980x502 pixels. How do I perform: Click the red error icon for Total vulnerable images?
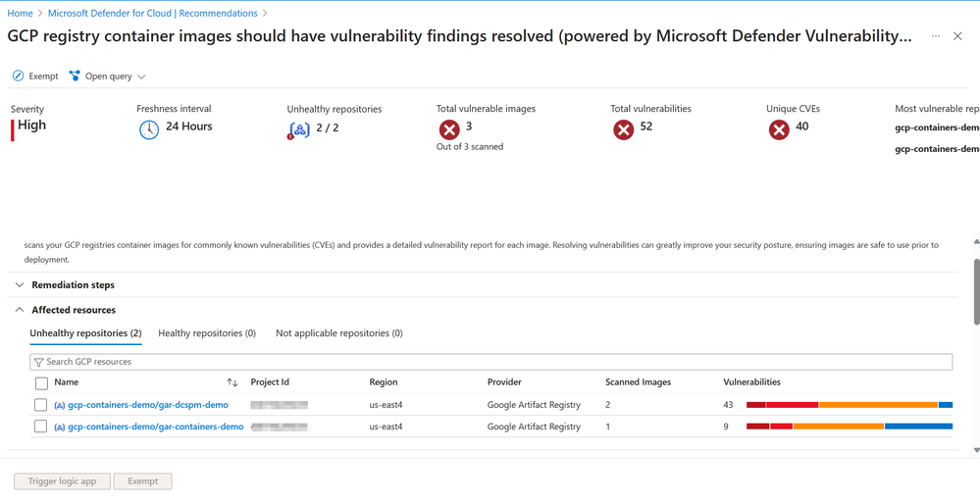coord(448,129)
